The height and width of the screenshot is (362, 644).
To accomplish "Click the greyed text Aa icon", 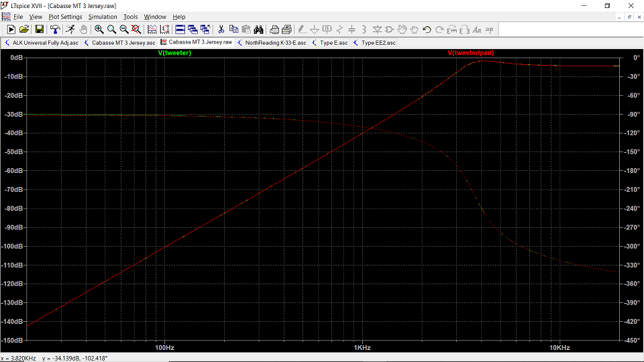I will [476, 29].
